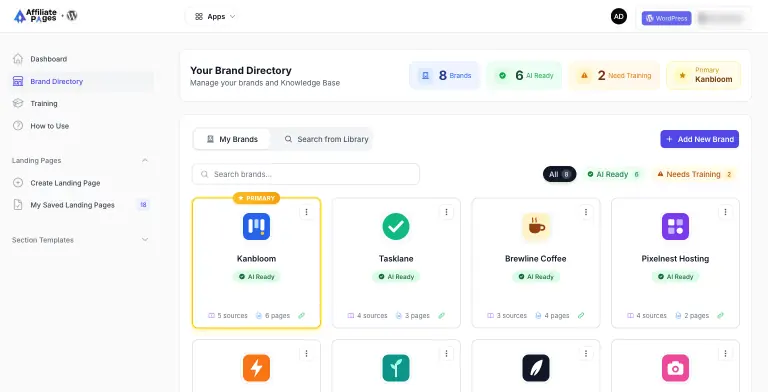768x392 pixels.
Task: Filter brands by Needs Training
Action: pyautogui.click(x=695, y=174)
